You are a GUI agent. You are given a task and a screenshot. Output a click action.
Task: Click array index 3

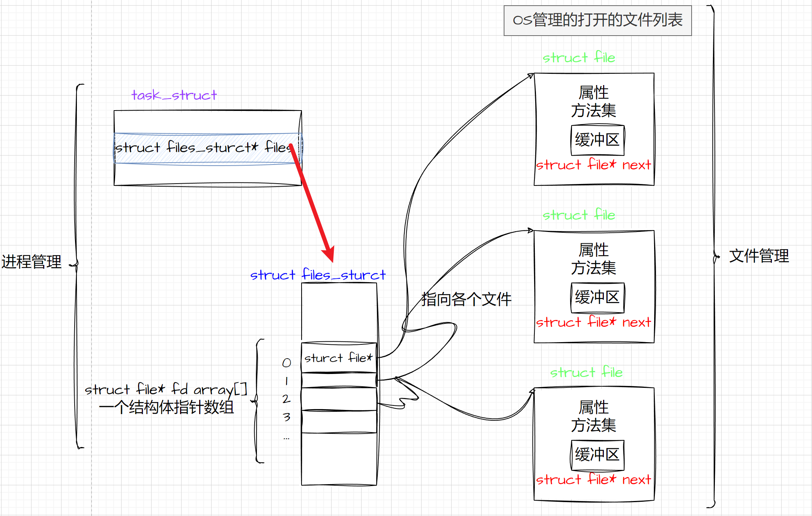(x=287, y=417)
